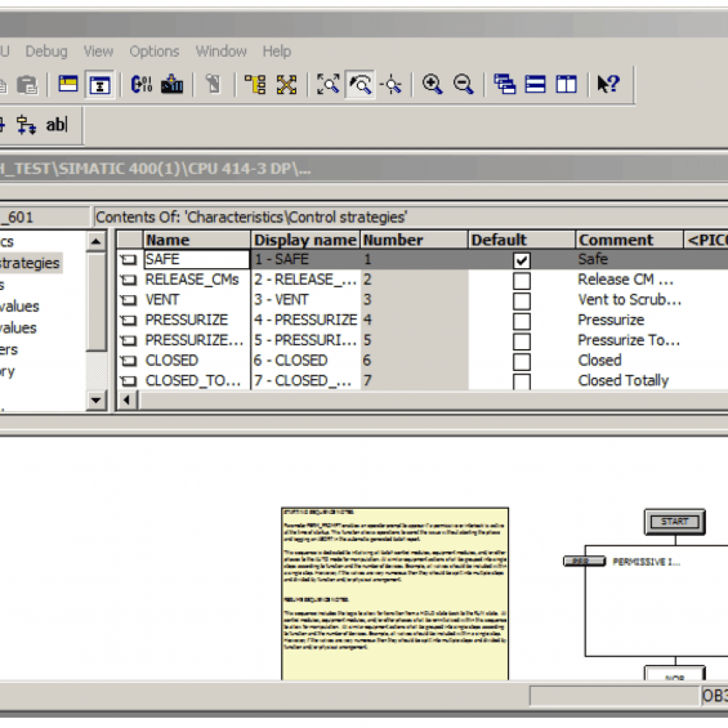Screen dimensions: 728x728
Task: Open the zoom to selection tool
Action: coord(328,84)
